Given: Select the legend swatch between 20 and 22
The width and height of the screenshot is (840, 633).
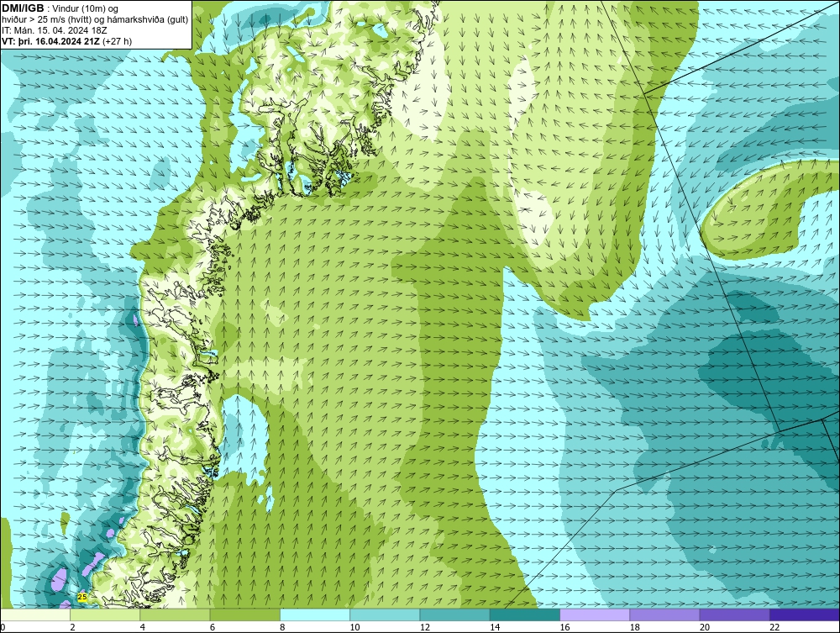Looking at the screenshot, I should [x=734, y=615].
